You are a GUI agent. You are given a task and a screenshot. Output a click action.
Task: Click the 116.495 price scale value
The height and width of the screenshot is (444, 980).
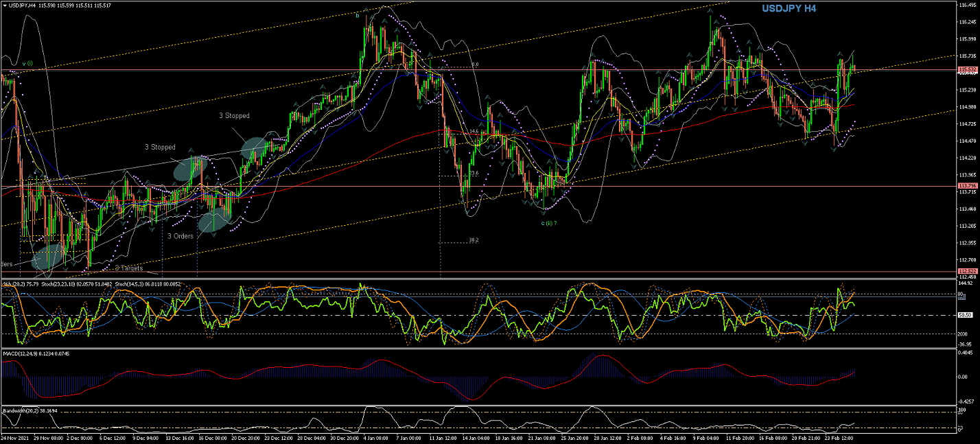click(968, 5)
